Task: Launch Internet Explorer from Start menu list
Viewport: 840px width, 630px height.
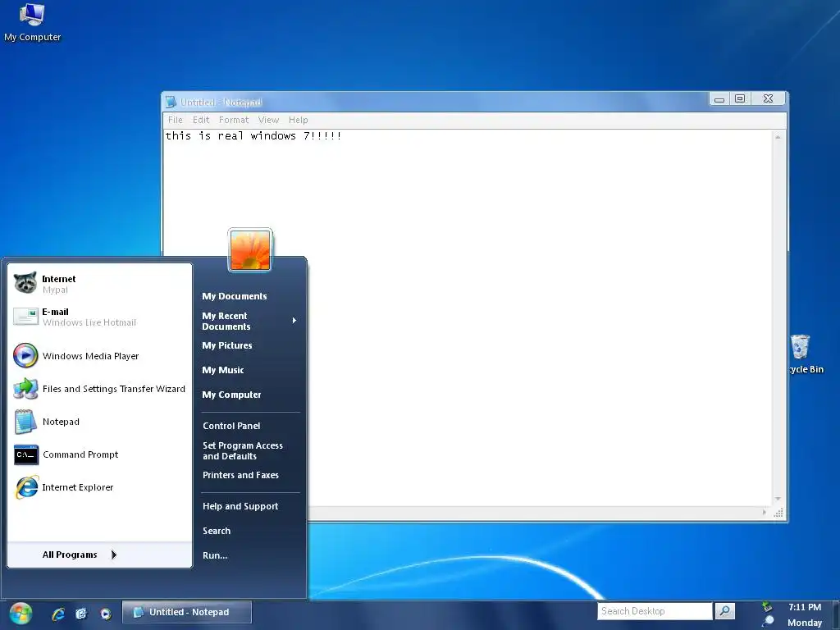Action: click(100, 487)
